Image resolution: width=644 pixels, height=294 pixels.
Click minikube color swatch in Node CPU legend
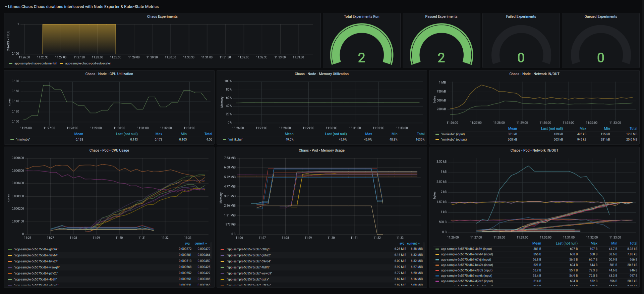12,140
